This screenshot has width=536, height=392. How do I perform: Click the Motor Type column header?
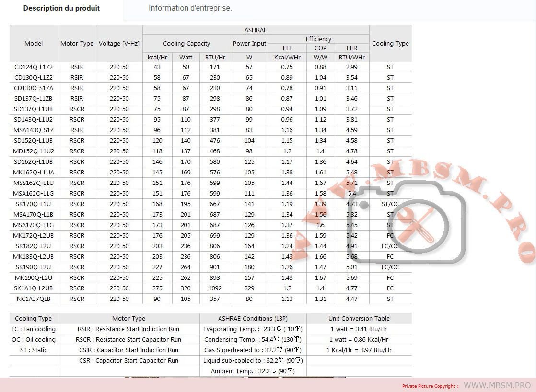click(77, 43)
